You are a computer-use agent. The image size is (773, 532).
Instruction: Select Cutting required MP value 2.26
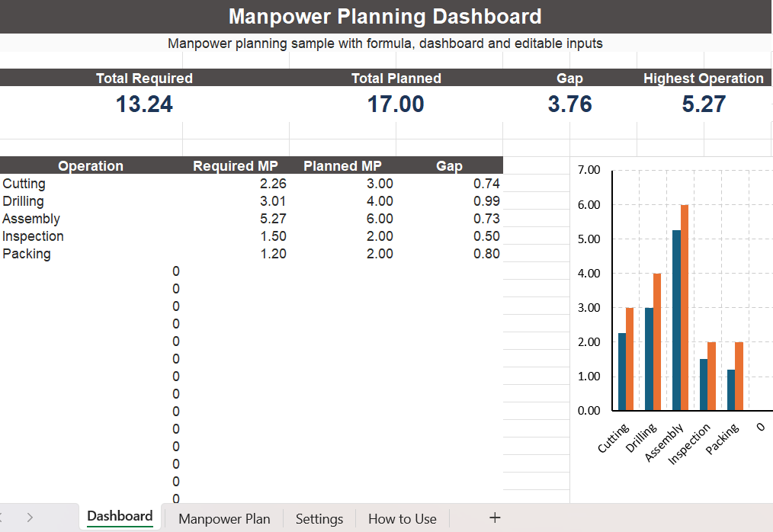pos(273,184)
